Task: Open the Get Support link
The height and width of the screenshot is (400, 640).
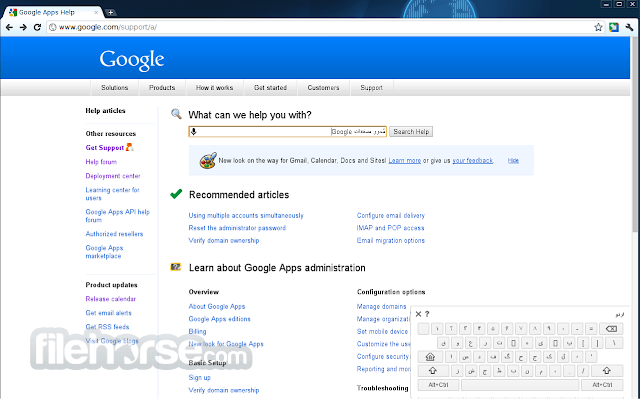Action: pos(104,148)
